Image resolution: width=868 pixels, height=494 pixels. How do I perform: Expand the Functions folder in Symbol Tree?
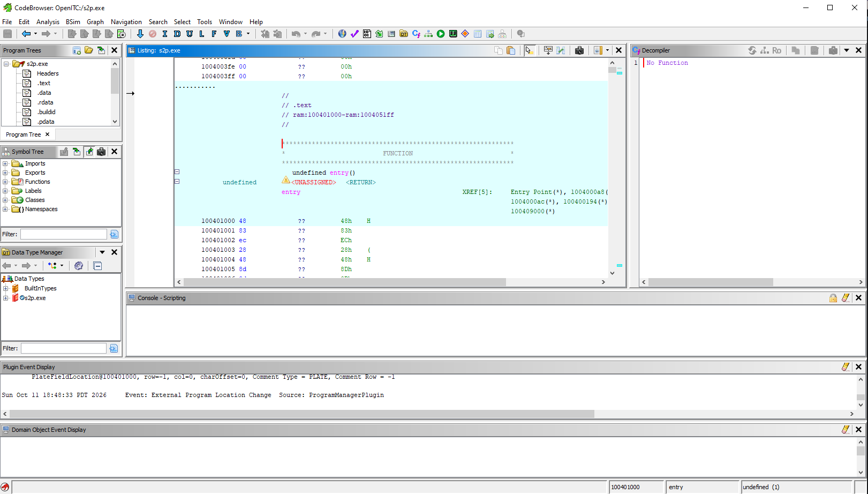point(5,182)
